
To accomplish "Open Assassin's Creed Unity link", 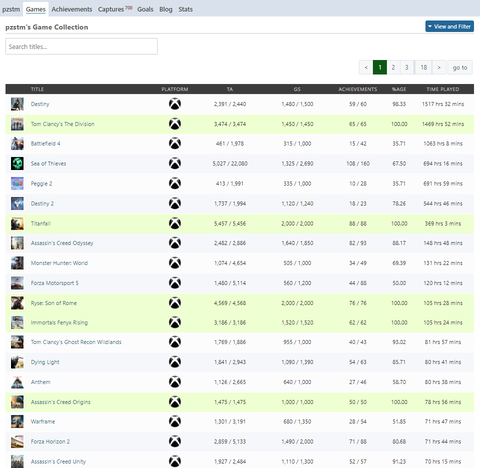I will pos(58,461).
